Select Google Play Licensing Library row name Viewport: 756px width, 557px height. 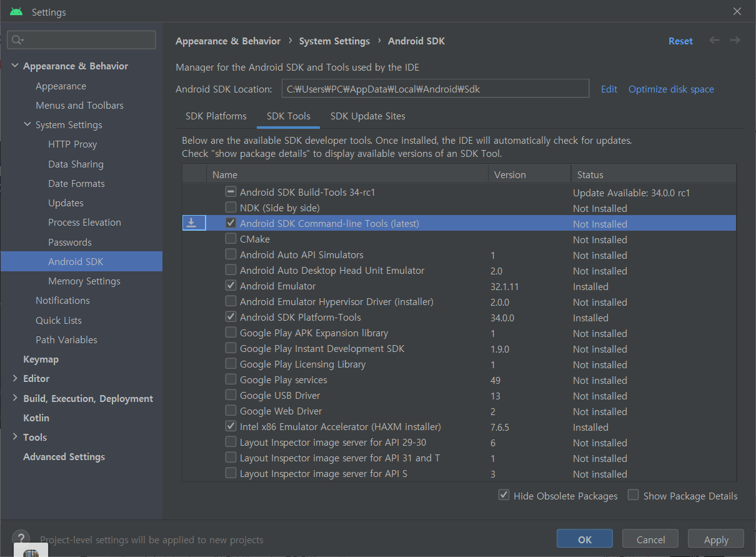[x=303, y=364]
